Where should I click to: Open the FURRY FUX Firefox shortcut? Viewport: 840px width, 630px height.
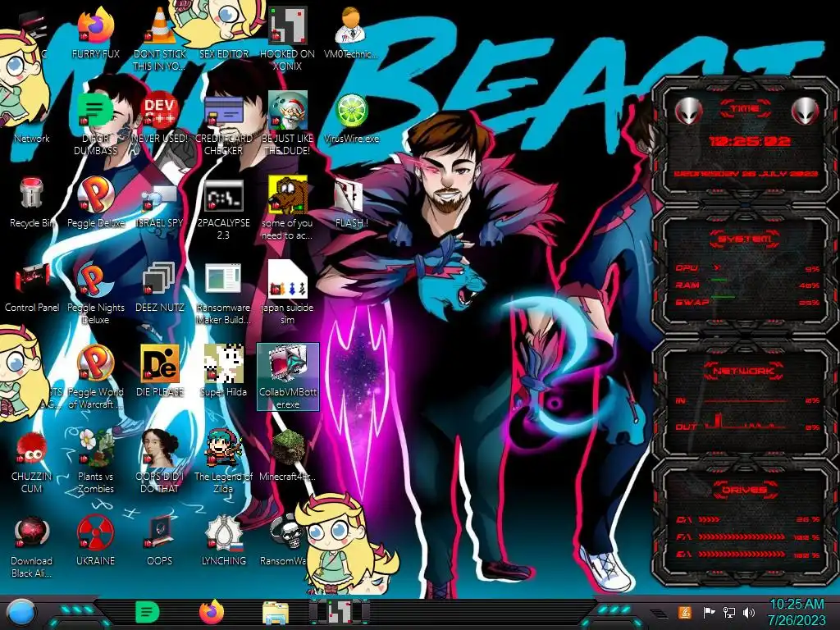pos(95,33)
